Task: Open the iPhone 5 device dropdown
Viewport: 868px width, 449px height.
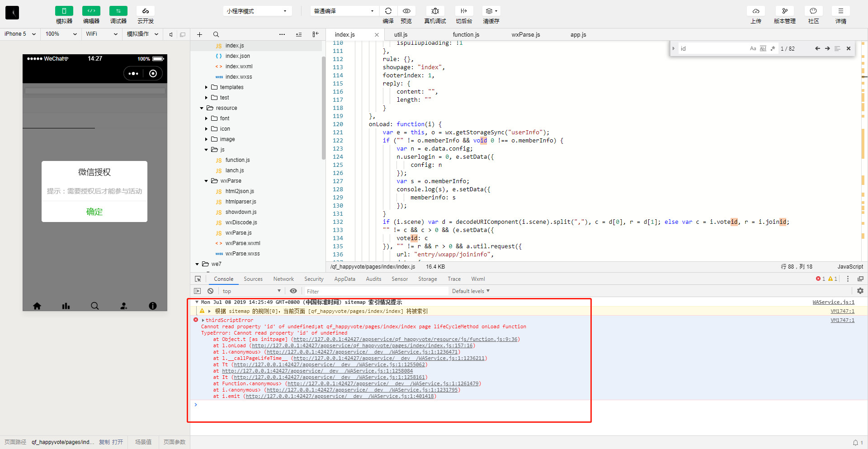Action: 20,34
